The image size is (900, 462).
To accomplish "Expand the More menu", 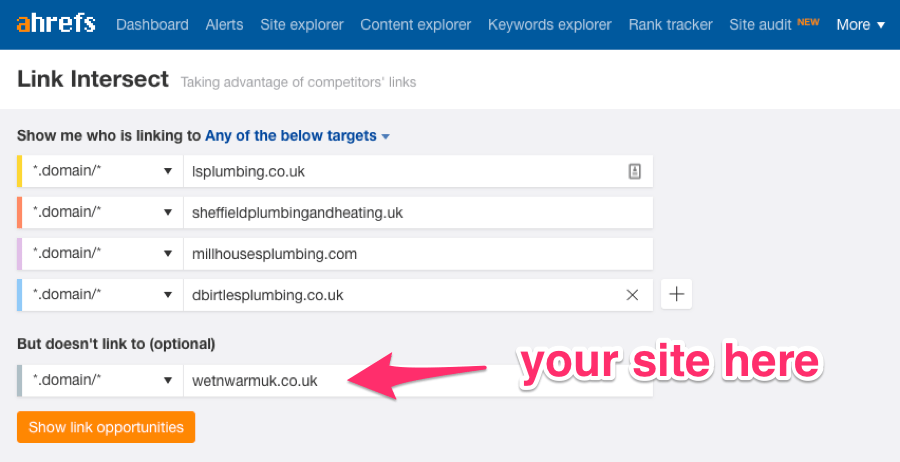I will 860,24.
